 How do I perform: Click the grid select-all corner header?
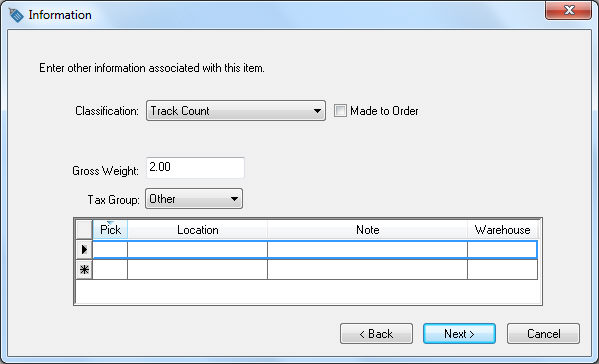click(84, 230)
